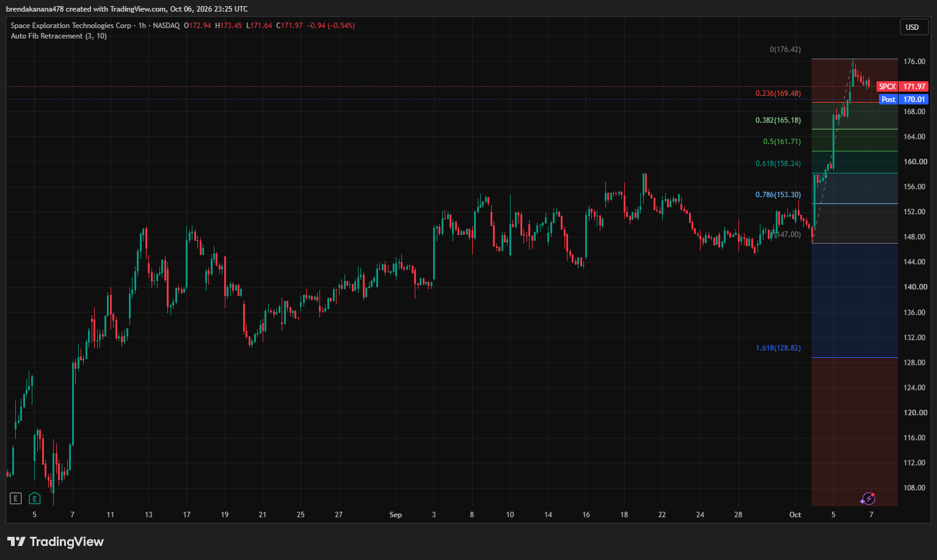
Task: Click the 0.5(161.71) Fibonacci level label
Action: [782, 142]
